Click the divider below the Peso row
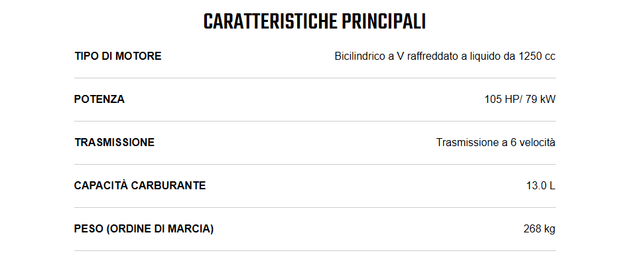 pos(314,251)
